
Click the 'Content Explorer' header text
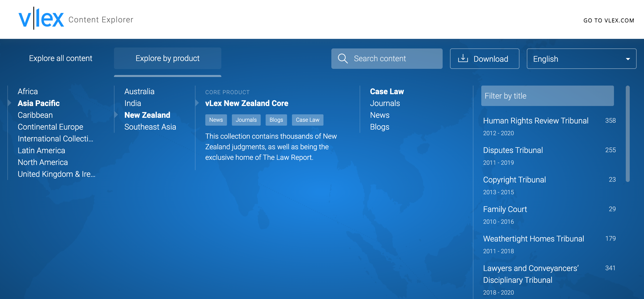coord(101,20)
